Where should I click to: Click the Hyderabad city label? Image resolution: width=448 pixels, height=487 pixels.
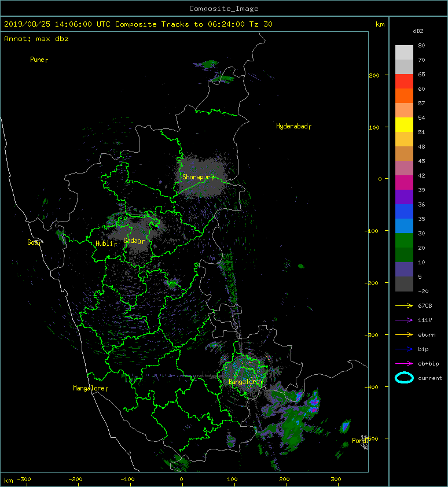293,126
